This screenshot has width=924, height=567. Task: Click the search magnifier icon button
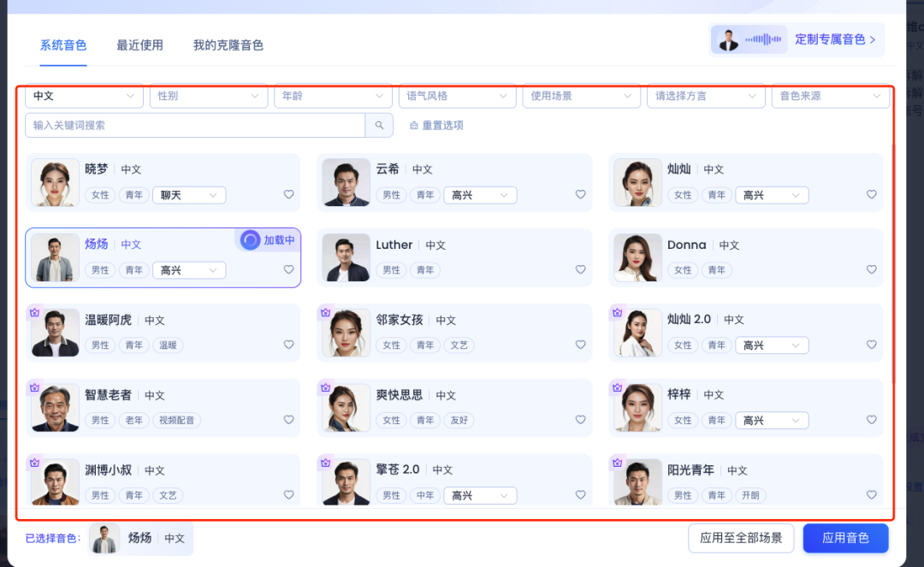[x=379, y=126]
